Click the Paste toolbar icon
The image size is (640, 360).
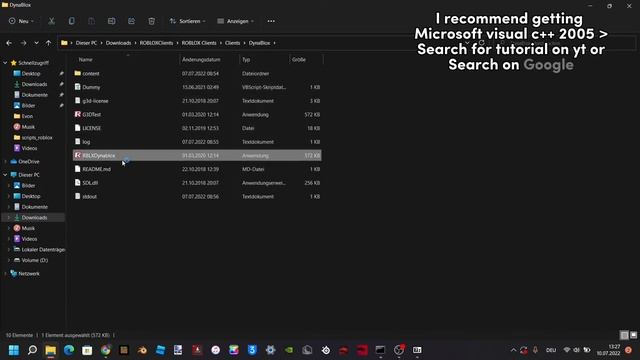click(x=91, y=21)
